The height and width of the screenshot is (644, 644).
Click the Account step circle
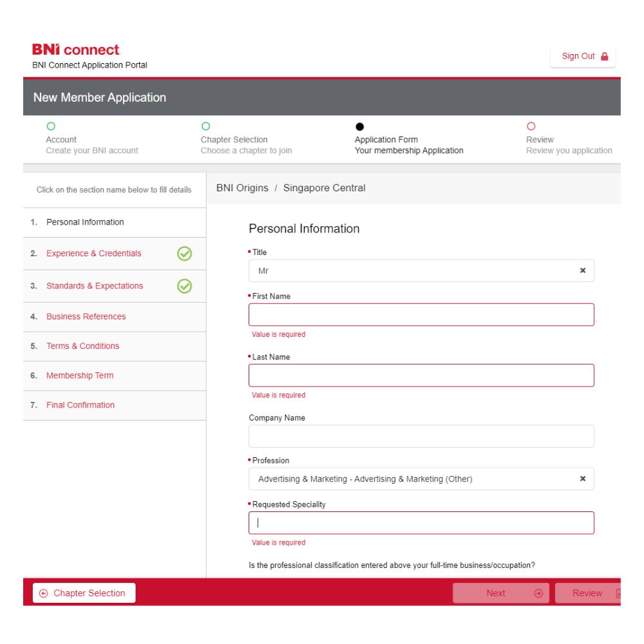[51, 127]
